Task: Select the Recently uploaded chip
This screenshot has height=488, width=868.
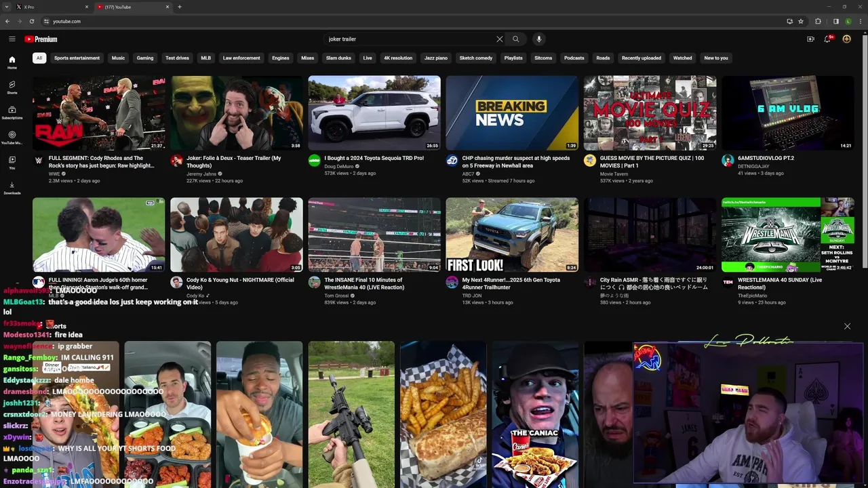Action: (642, 58)
